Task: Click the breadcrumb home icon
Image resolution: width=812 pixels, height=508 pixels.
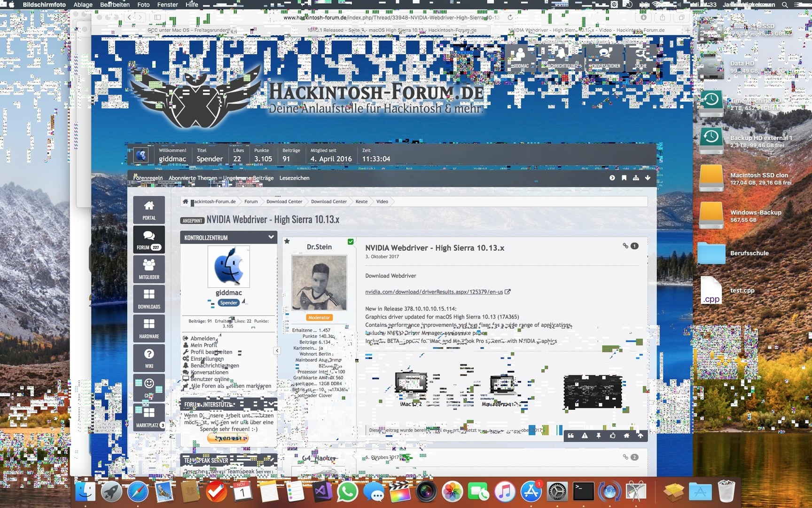Action: 186,201
